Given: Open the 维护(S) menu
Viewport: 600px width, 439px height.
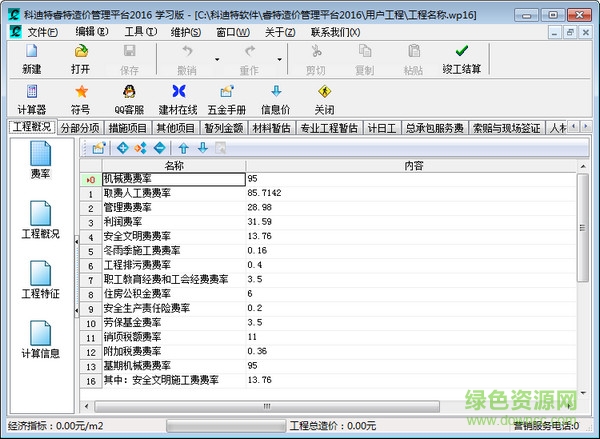Looking at the screenshot, I should click(x=186, y=32).
